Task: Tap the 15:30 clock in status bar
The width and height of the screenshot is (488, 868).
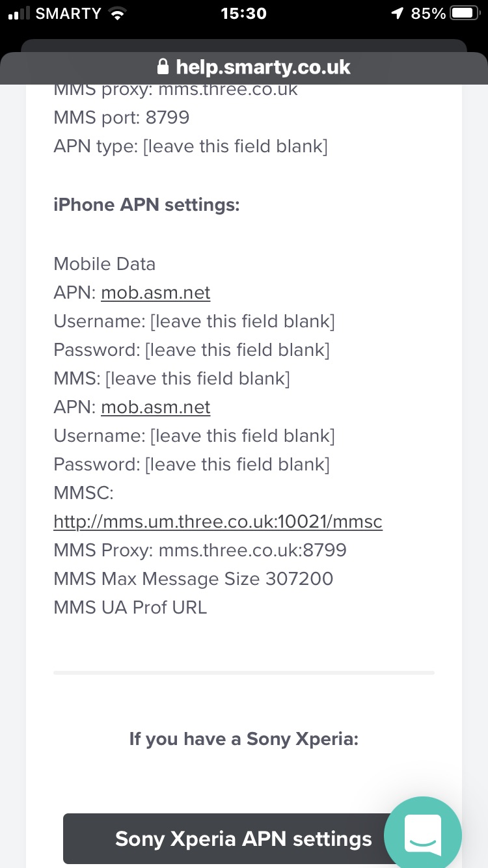Action: (x=244, y=14)
